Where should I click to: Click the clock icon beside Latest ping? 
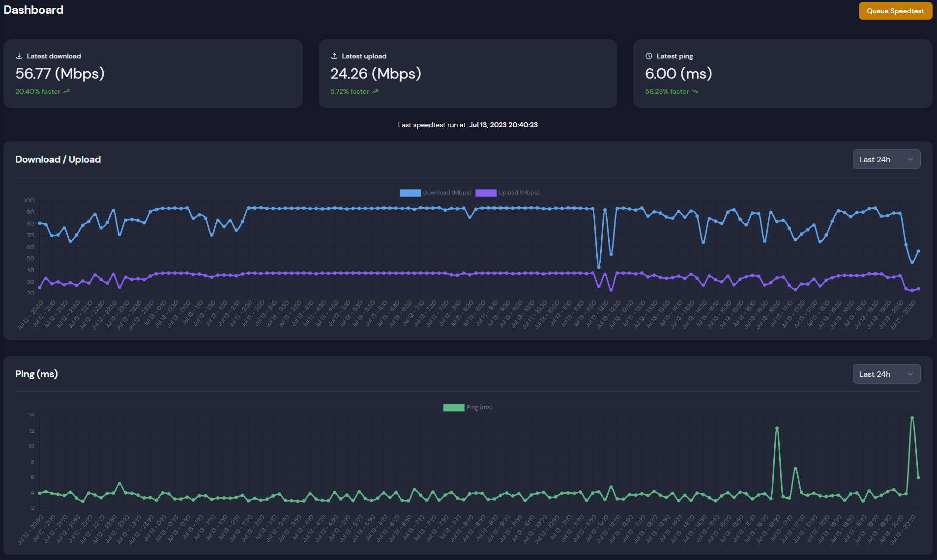tap(649, 56)
